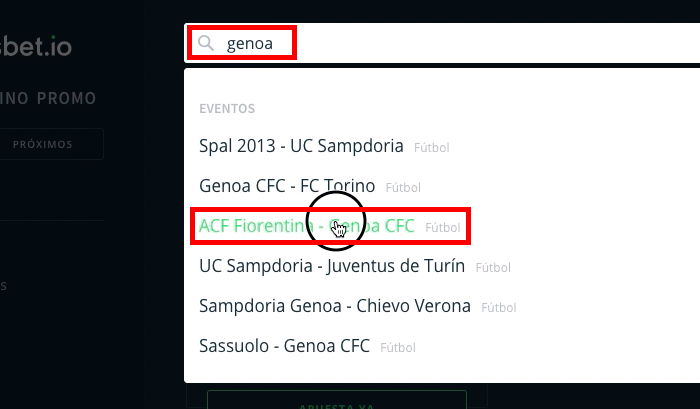
Task: Open the Sassuolo - Genoa CFC match
Action: coord(284,346)
